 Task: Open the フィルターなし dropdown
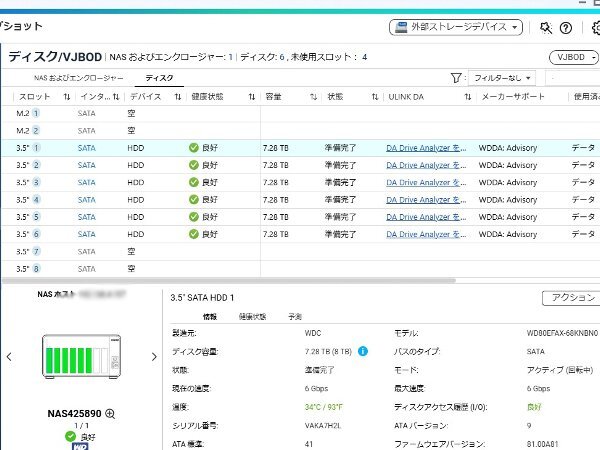[x=502, y=78]
